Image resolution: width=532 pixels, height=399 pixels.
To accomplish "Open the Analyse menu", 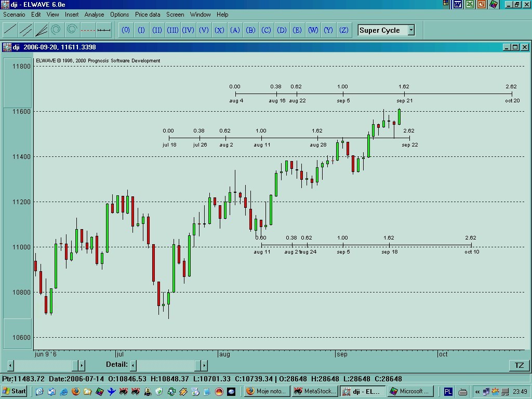I will pos(94,15).
